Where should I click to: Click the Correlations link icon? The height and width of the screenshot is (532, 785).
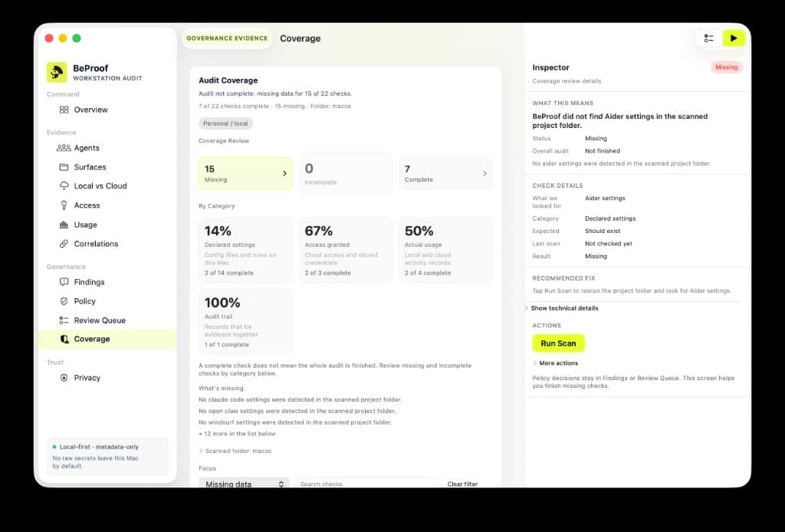point(64,244)
